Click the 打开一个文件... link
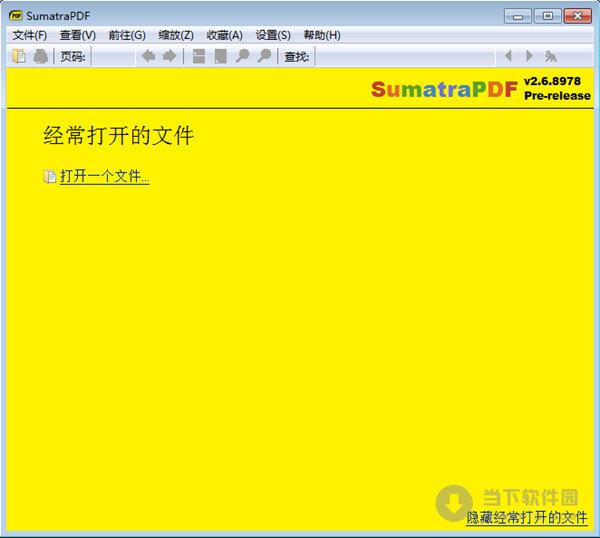Screen dimensions: 600x538 point(104,176)
